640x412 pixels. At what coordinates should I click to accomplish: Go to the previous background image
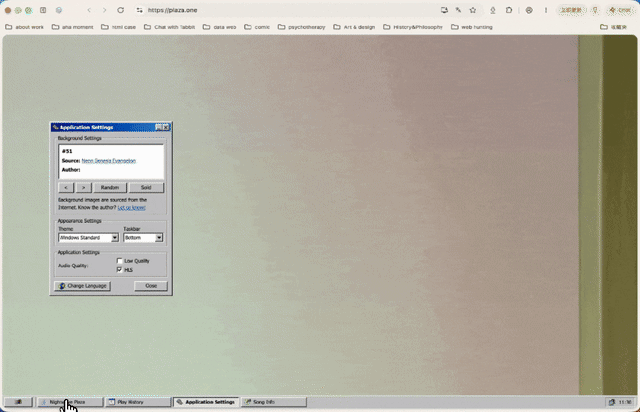(x=66, y=187)
